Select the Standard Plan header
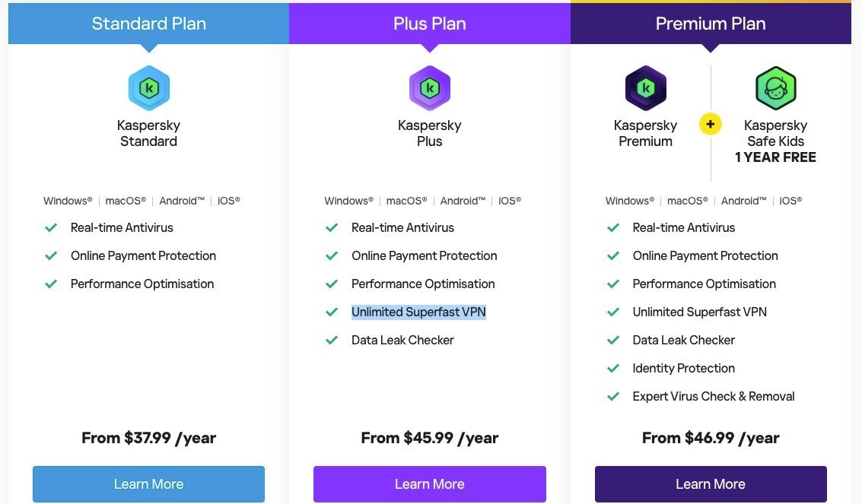 click(148, 24)
